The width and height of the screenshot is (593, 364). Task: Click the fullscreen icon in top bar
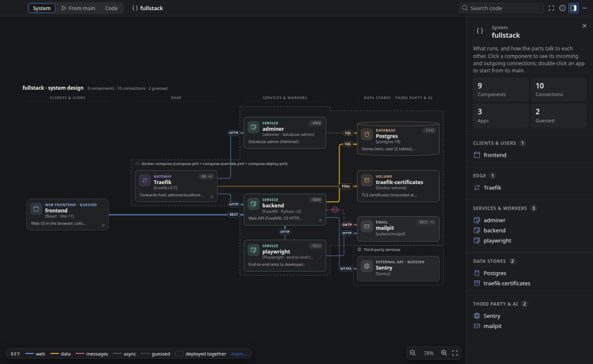551,8
